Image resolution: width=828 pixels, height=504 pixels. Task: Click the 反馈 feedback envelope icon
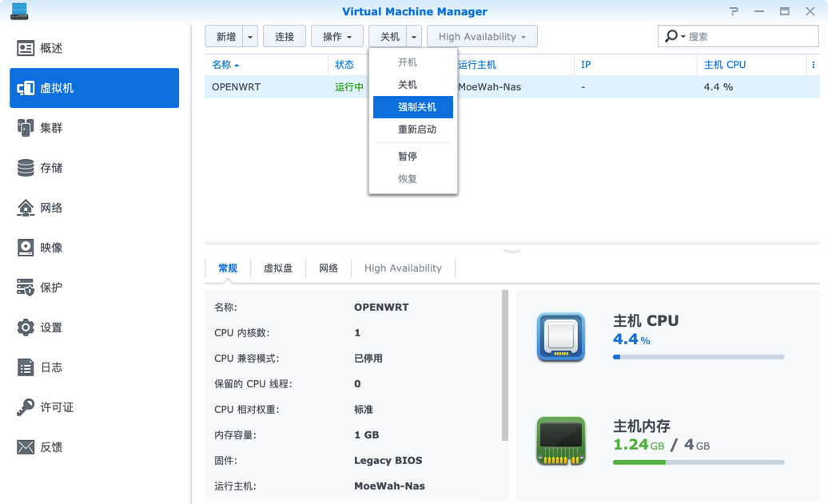click(x=26, y=447)
